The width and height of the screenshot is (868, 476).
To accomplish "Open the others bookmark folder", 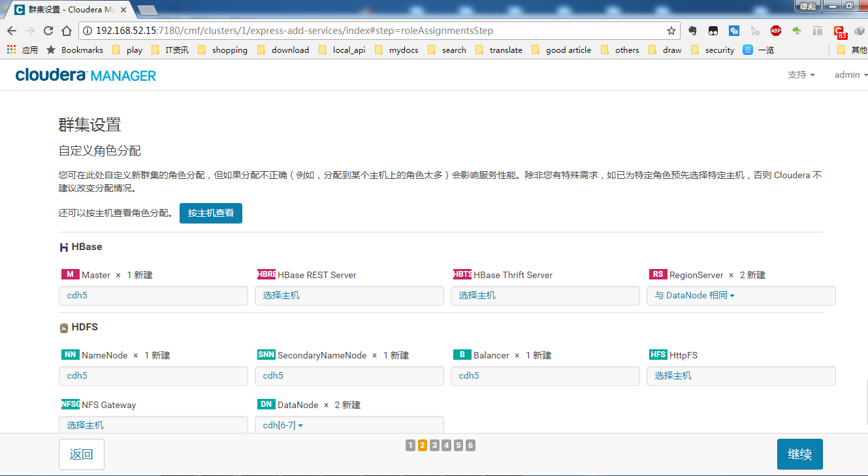I will tap(620, 50).
